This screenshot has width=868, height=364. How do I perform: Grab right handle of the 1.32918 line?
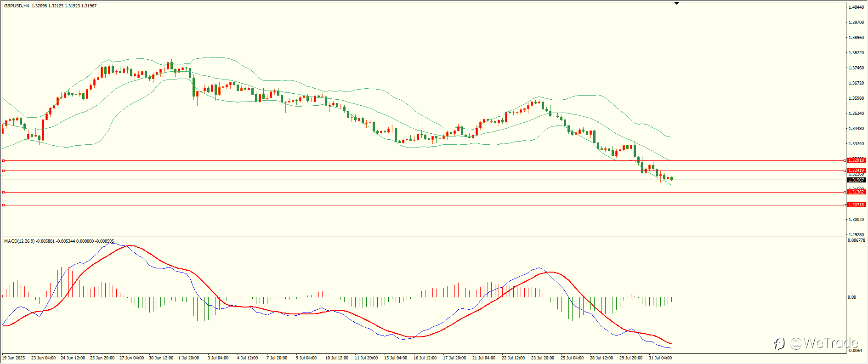845,160
